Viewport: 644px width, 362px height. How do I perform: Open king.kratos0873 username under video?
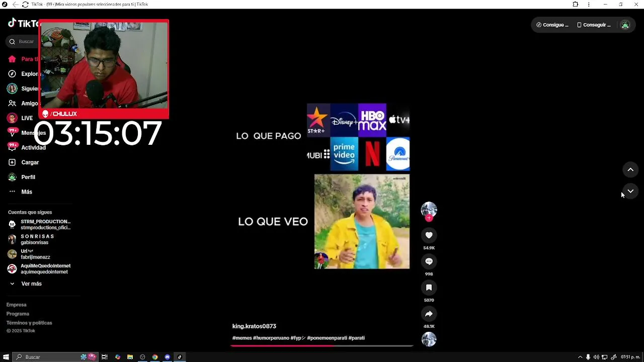254,326
